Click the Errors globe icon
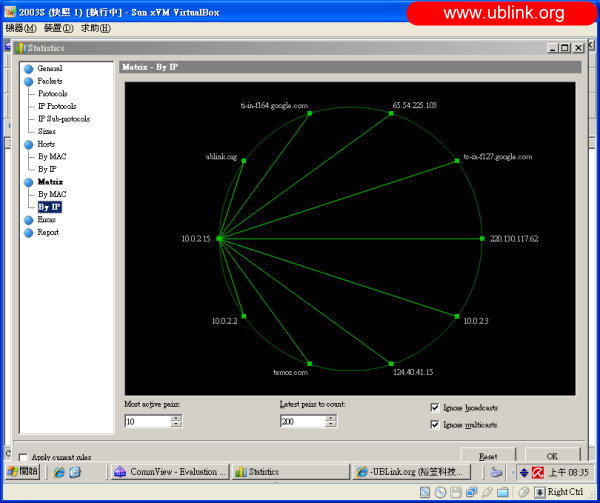Image resolution: width=600 pixels, height=503 pixels. [29, 220]
